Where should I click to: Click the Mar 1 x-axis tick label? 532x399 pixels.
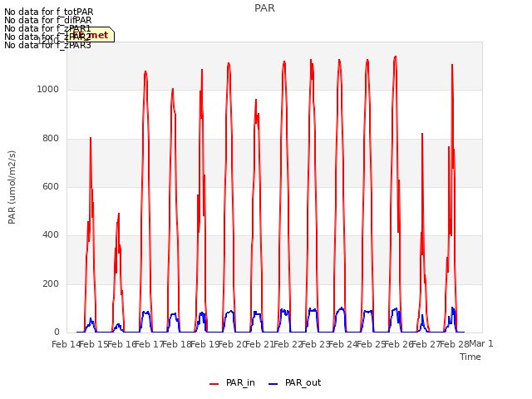pyautogui.click(x=481, y=344)
